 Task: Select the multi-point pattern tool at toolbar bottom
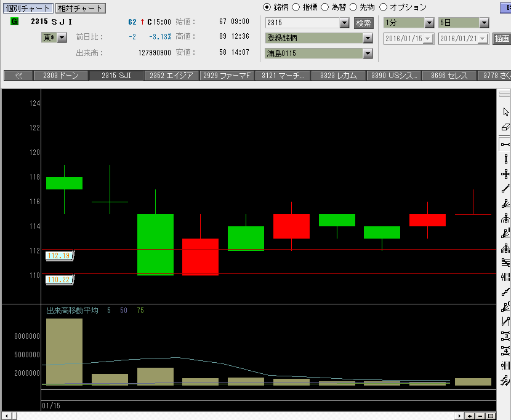click(505, 380)
